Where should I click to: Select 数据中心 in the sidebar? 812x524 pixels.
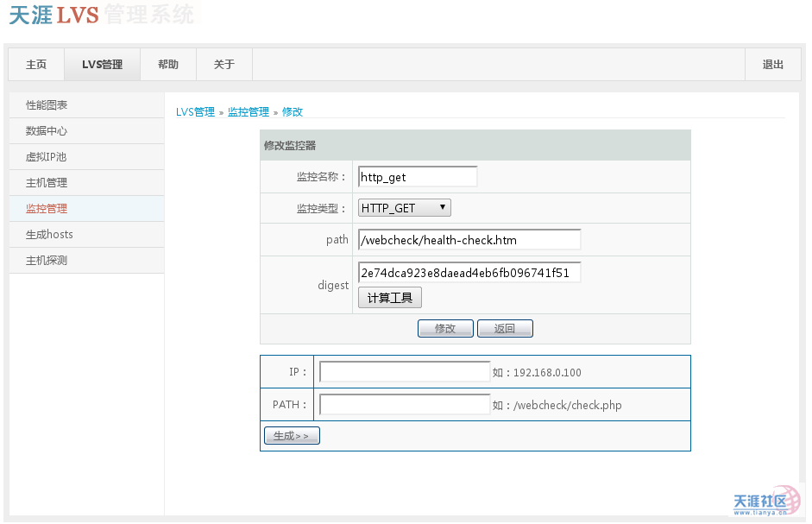click(47, 131)
